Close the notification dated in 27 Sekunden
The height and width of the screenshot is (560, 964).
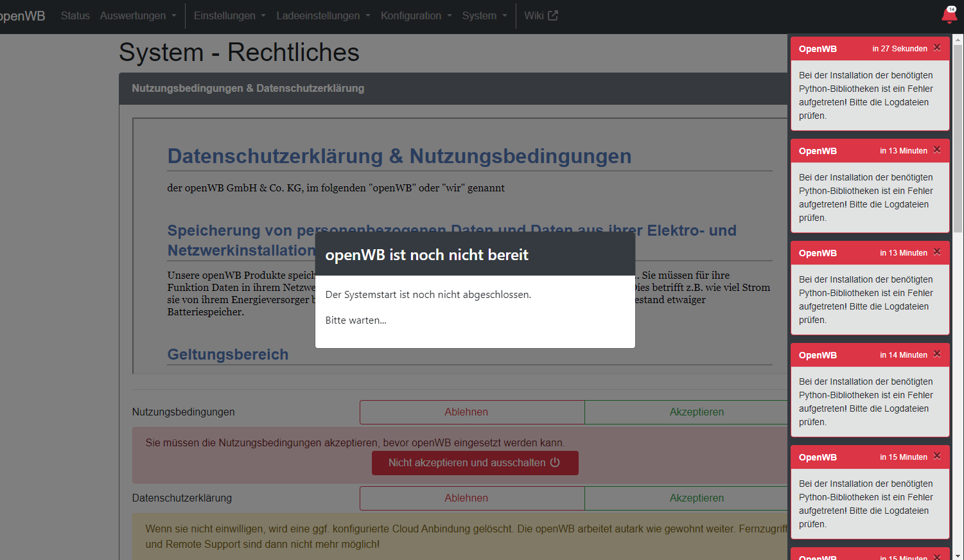[937, 48]
